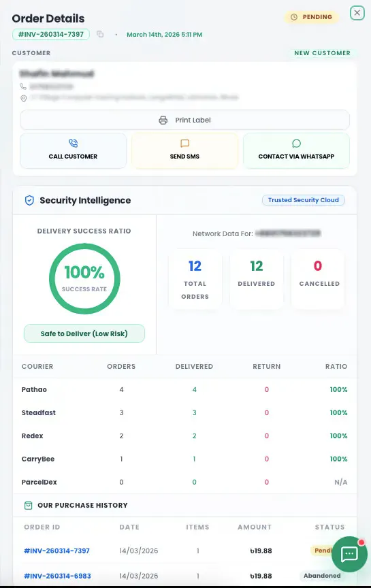Screen dimensions: 371x588
Task: Click Safe to Deliver (Low Risk) badge
Action: coord(84,333)
